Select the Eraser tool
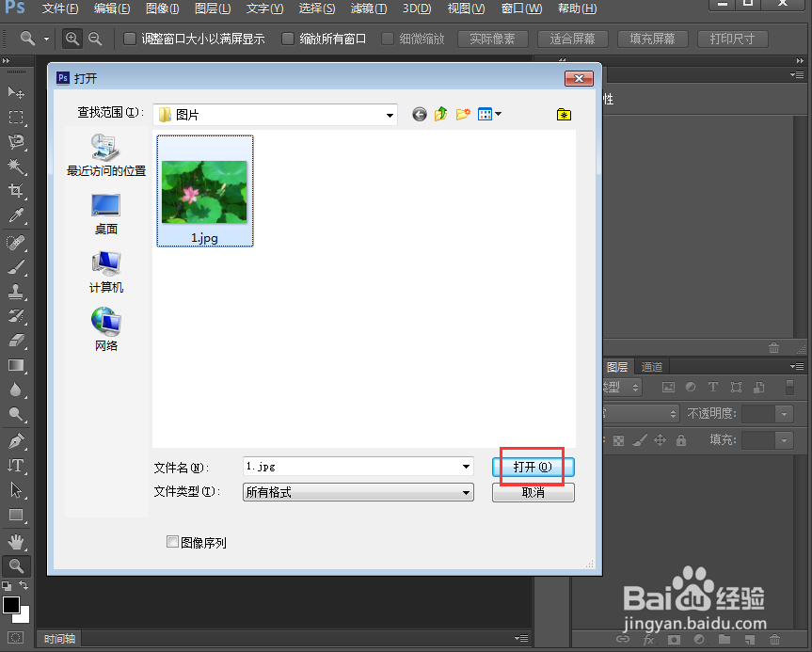The image size is (812, 652). 16,341
